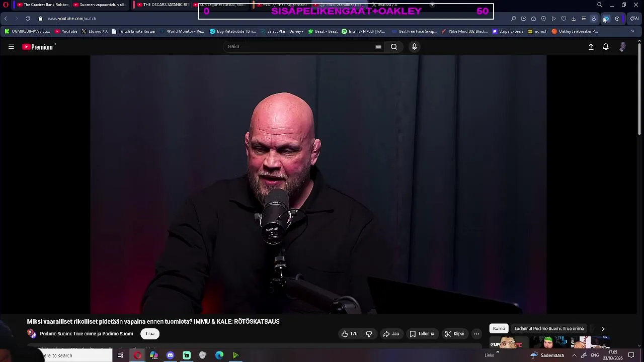Take a snapshot with Opera camera icon

(533, 19)
